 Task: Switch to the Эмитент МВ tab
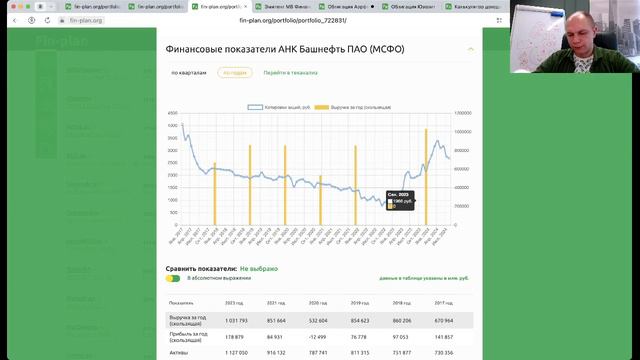(x=282, y=7)
